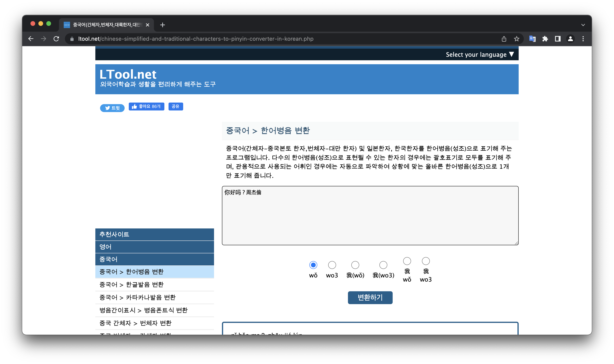Choose the 我(wo3) output format radio
This screenshot has height=364, width=614.
[x=383, y=265]
